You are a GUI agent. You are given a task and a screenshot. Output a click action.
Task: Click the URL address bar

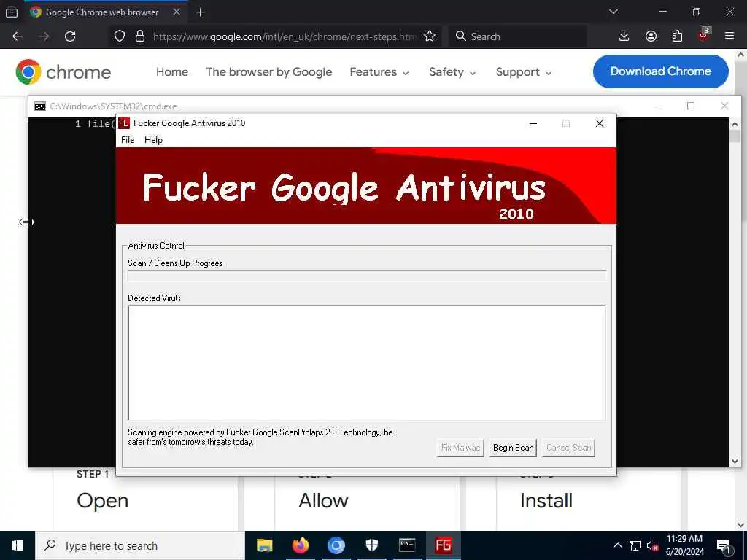tap(286, 36)
